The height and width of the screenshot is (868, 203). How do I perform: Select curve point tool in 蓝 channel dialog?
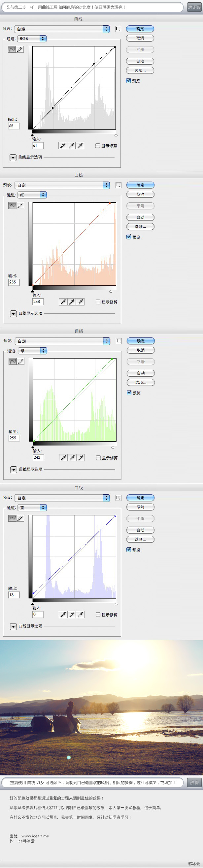click(13, 518)
